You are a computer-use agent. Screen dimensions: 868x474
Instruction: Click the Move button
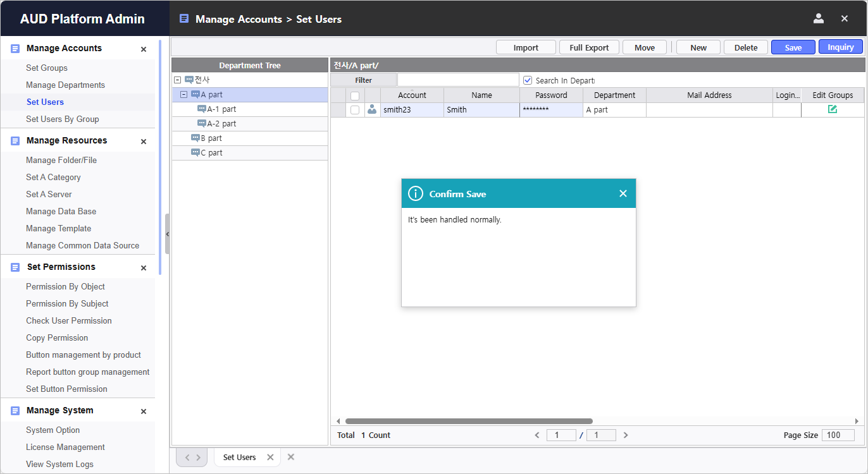pos(645,47)
